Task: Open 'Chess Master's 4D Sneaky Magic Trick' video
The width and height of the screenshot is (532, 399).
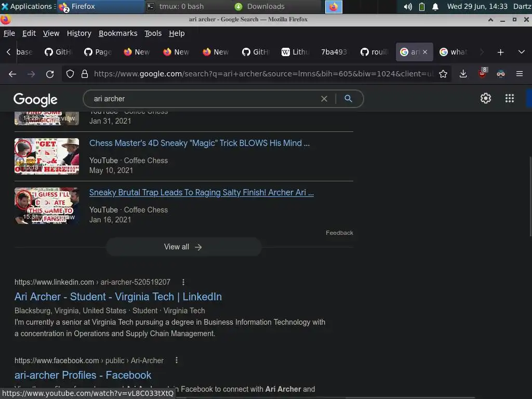Action: click(199, 143)
